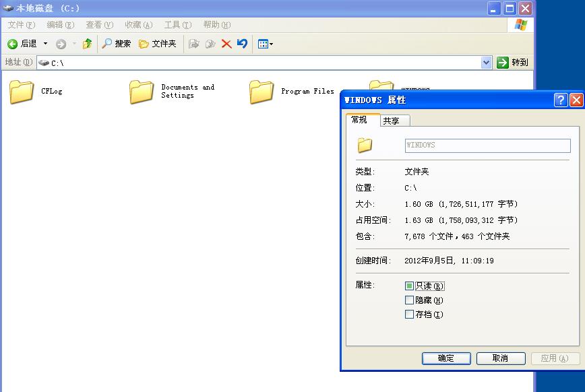Expand the address bar dropdown
The width and height of the screenshot is (585, 392).
pos(486,63)
